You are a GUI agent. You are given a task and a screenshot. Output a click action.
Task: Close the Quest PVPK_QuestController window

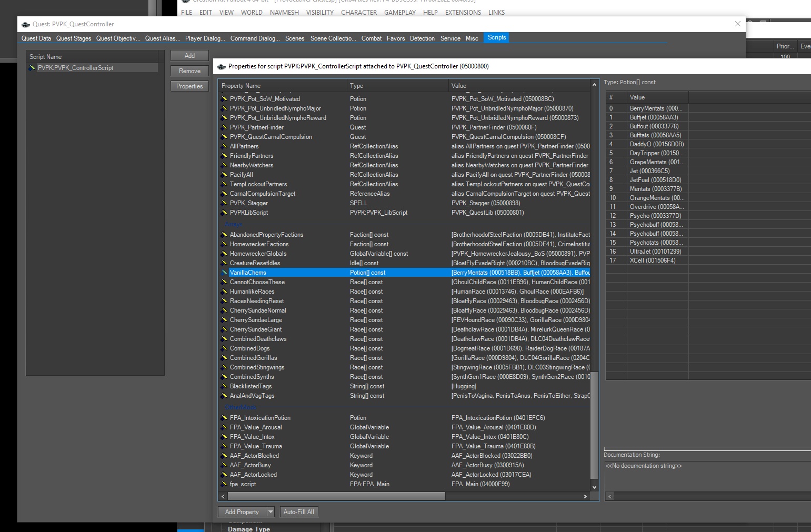(x=738, y=24)
